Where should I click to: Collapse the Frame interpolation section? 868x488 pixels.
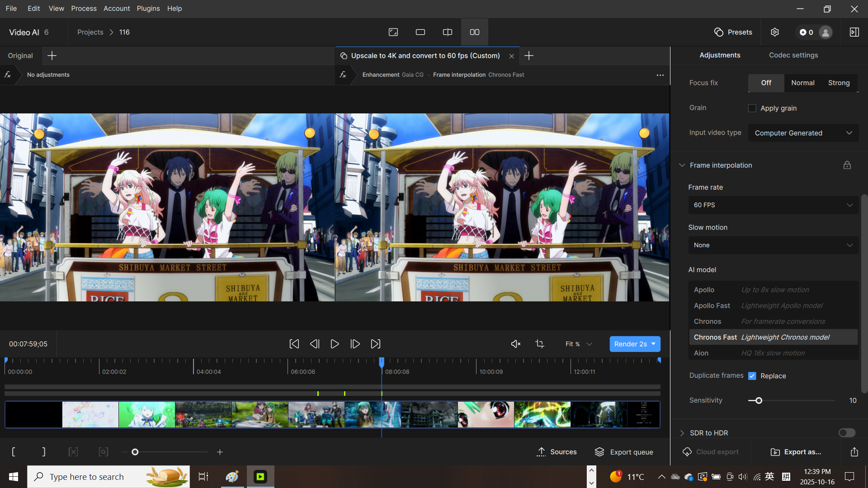point(682,165)
